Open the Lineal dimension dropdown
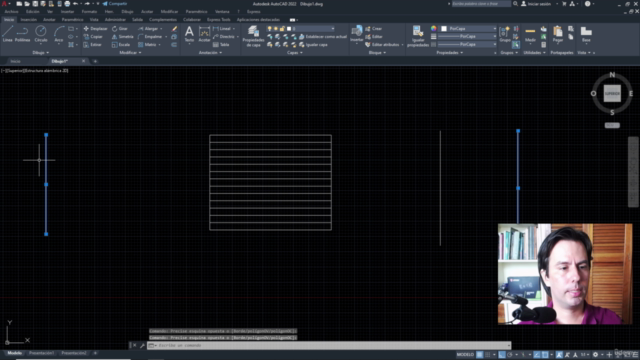This screenshot has height=360, width=640. click(234, 29)
